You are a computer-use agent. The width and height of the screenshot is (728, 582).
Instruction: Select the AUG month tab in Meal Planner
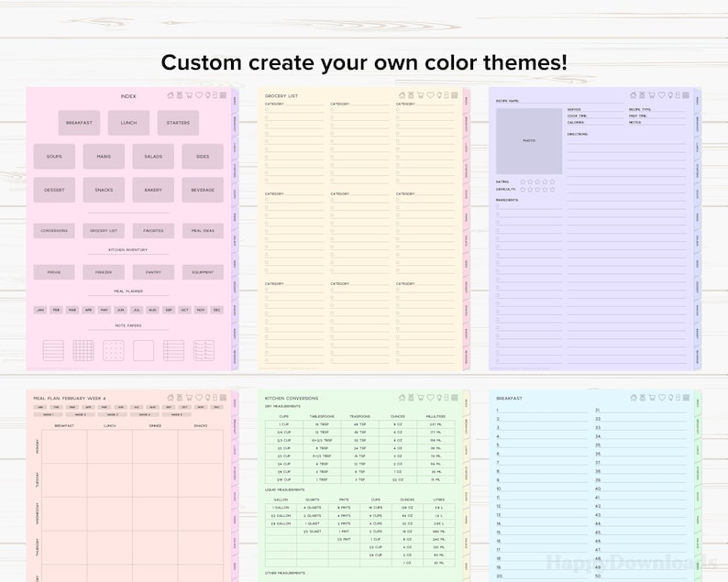coord(153,310)
